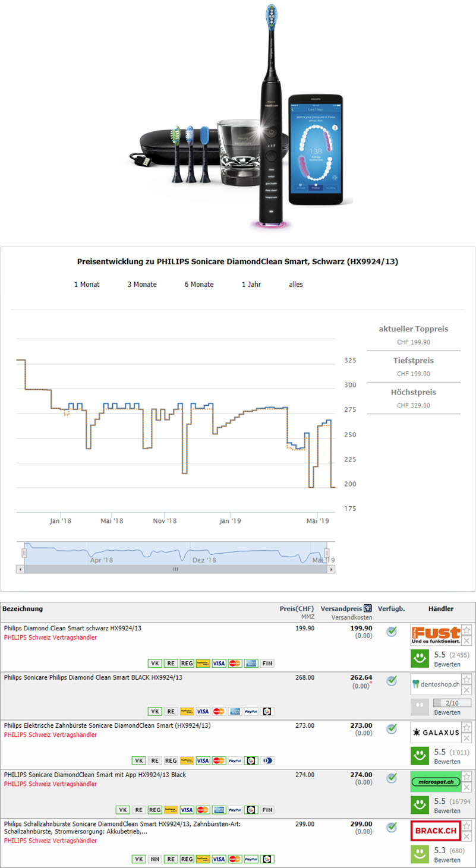This screenshot has height=868, width=476.
Task: Exclude dentoshop.ch with the X button
Action: click(x=467, y=690)
